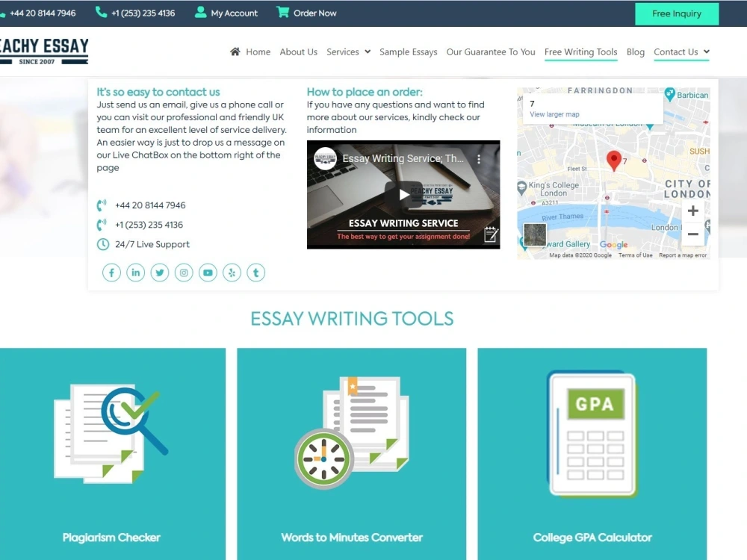This screenshot has height=560, width=747.
Task: Zoom out on the Google map
Action: pyautogui.click(x=693, y=234)
